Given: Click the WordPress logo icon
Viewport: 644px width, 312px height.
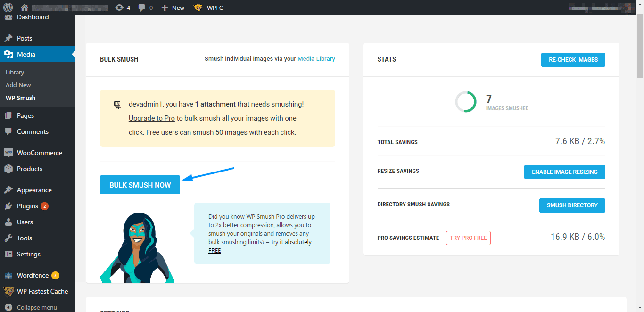Looking at the screenshot, I should (x=8, y=8).
